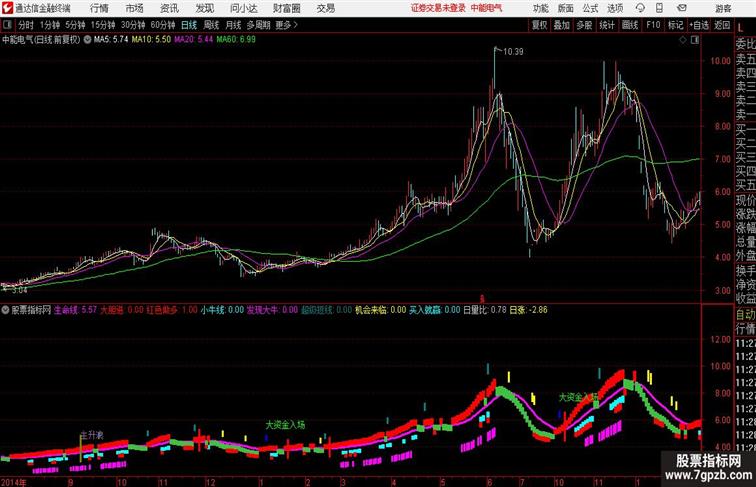Click the 统计 statistics toolbar button
This screenshot has height=487, width=756.
click(607, 25)
